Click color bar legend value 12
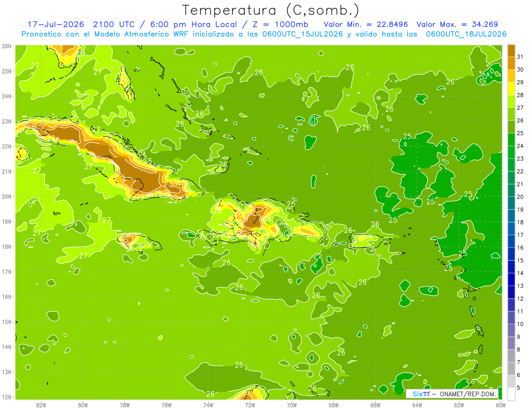This screenshot has width=532, height=411. (520, 298)
